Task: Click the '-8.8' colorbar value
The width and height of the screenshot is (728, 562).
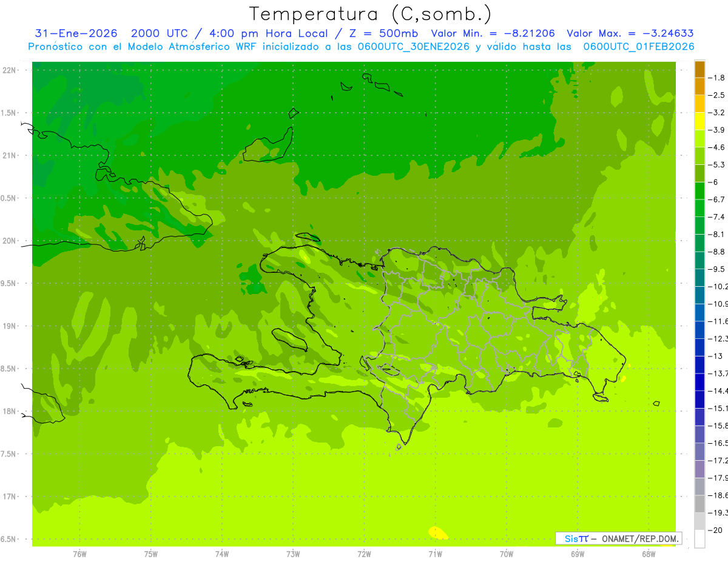Action: click(x=716, y=252)
